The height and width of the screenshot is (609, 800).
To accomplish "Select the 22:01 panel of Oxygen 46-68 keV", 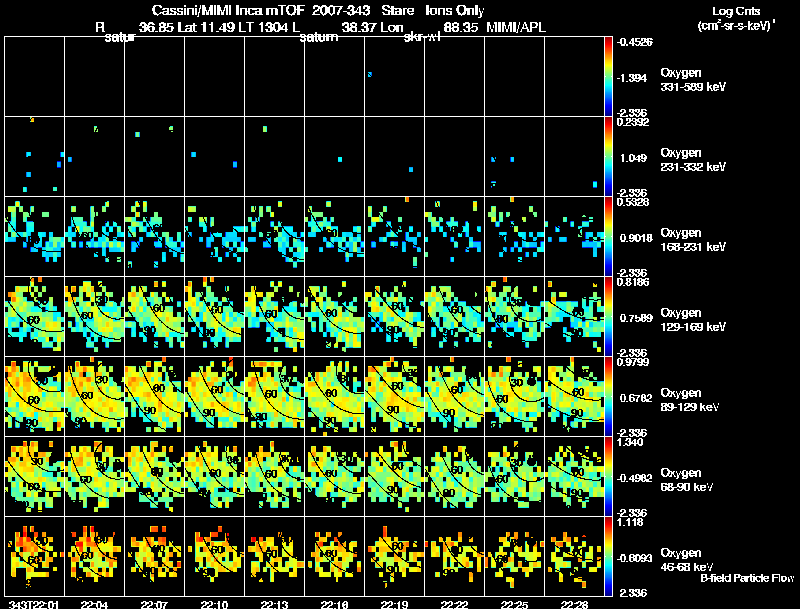I will tap(35, 556).
